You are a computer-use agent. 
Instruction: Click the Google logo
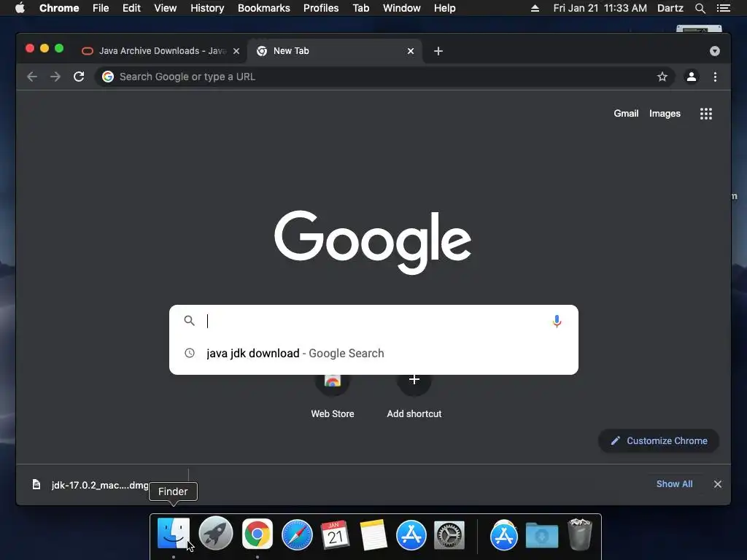tap(373, 241)
